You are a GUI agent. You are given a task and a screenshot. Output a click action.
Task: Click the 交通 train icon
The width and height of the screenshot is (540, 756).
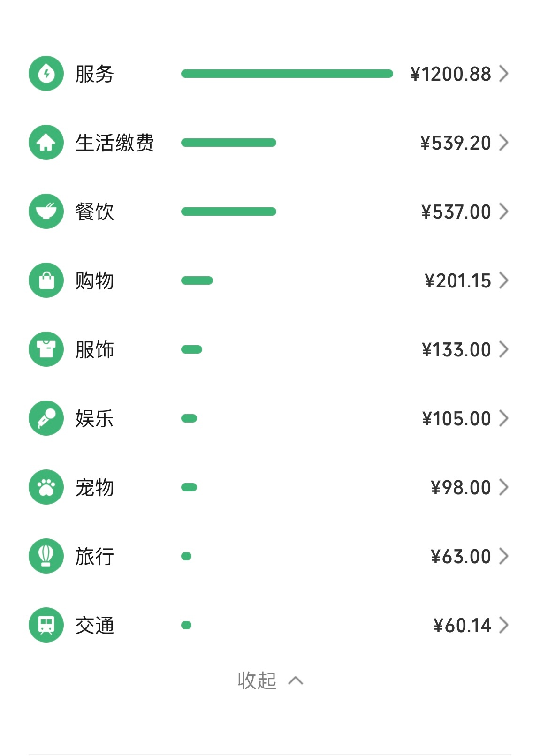46,625
